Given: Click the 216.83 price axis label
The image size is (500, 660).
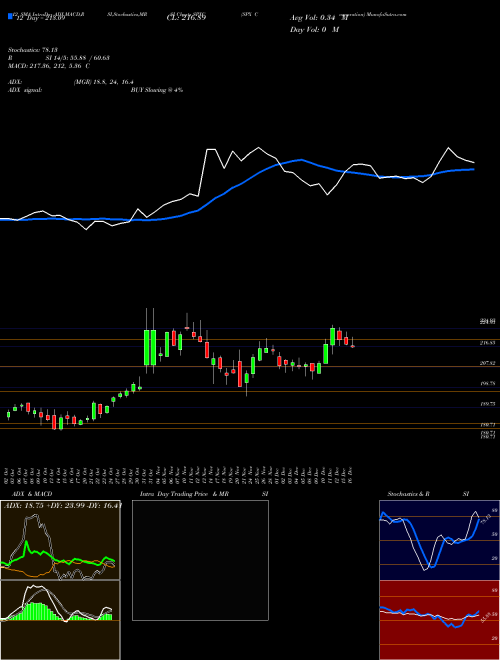Looking at the screenshot, I should 488,343.
